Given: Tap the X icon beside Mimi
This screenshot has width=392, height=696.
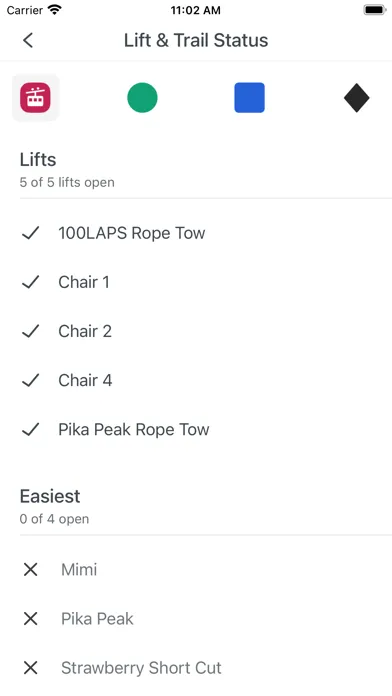Looking at the screenshot, I should (x=30, y=569).
